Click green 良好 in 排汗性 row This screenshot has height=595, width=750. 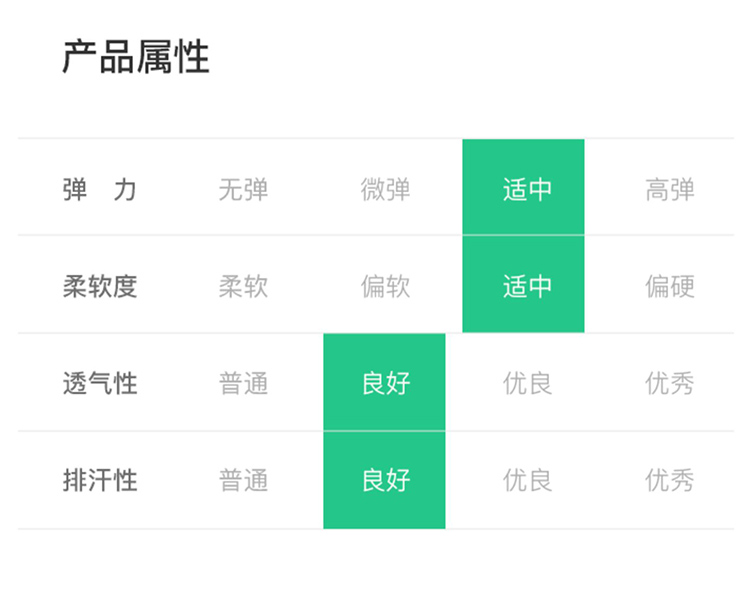(385, 481)
